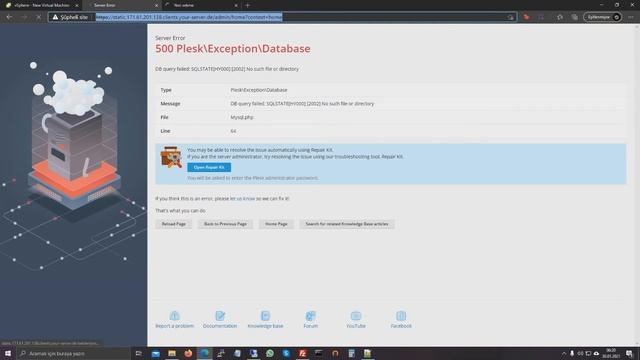640x360 pixels.
Task: Click the Repair Kit toolbox image
Action: [x=171, y=157]
